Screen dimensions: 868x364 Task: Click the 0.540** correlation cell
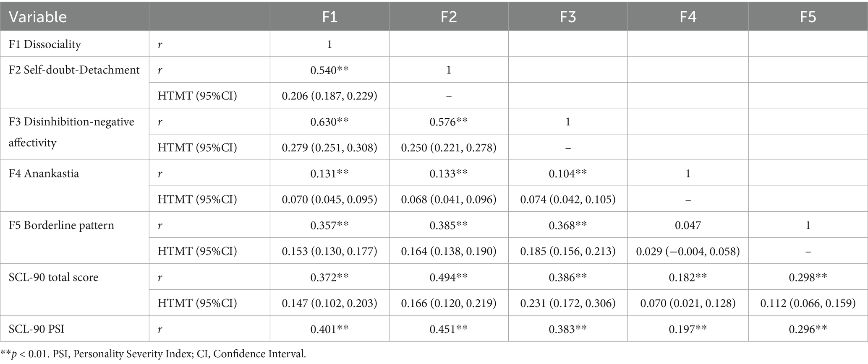tap(329, 70)
